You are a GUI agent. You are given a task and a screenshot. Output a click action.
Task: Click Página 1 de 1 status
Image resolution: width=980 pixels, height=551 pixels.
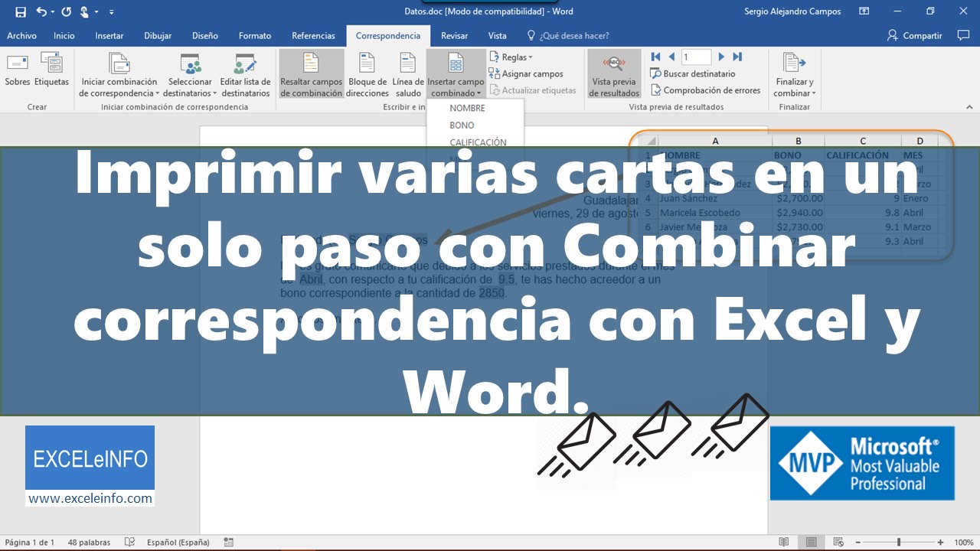coord(30,543)
